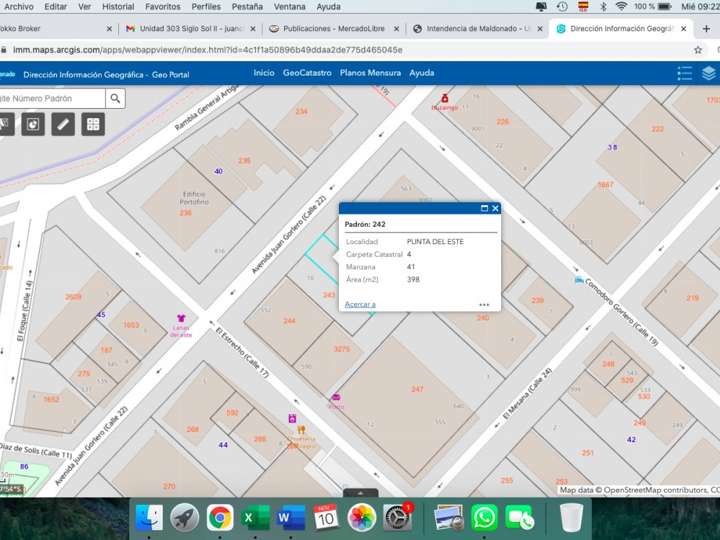Screen dimensions: 720x540
Task: Maximize the Padrón 242 popup
Action: click(x=484, y=208)
